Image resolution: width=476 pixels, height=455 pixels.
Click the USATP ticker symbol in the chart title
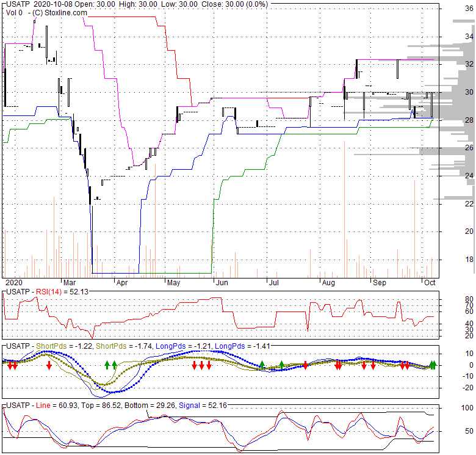(18, 4)
